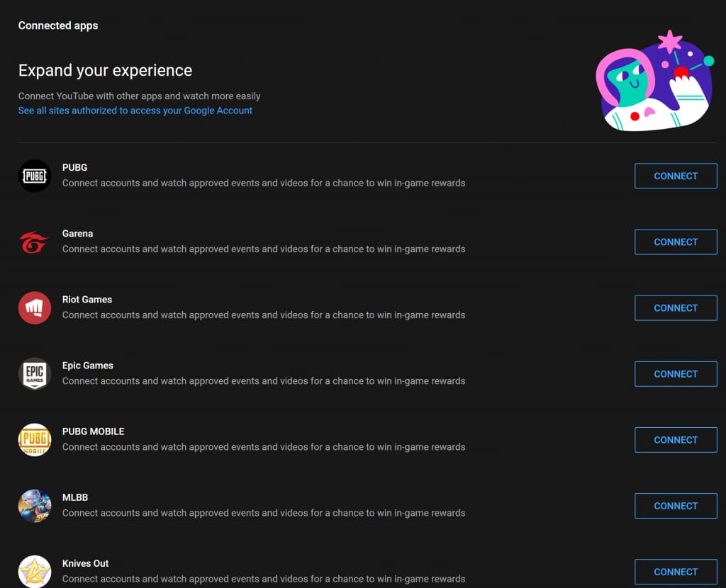The width and height of the screenshot is (726, 588).
Task: Connect the Garena account
Action: pyautogui.click(x=676, y=242)
